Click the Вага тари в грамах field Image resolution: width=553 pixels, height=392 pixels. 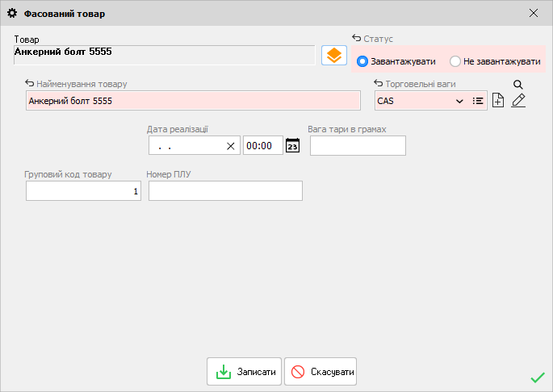(x=358, y=146)
